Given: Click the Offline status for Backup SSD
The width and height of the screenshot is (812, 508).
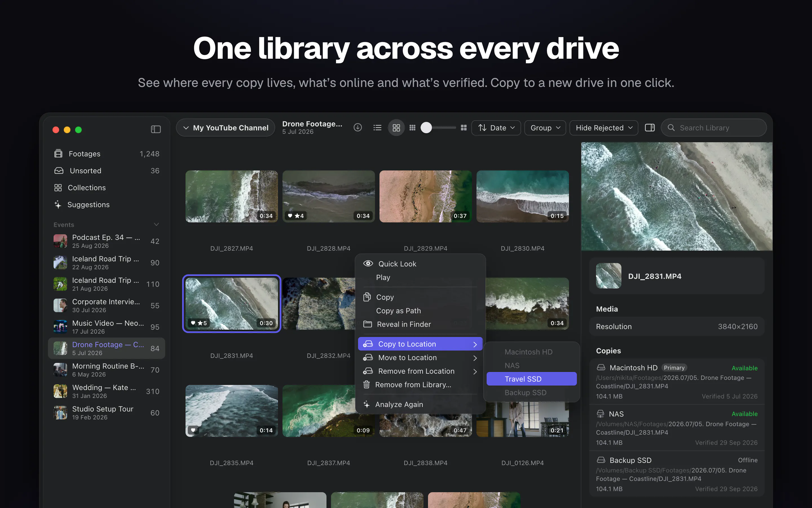Looking at the screenshot, I should coord(748,460).
